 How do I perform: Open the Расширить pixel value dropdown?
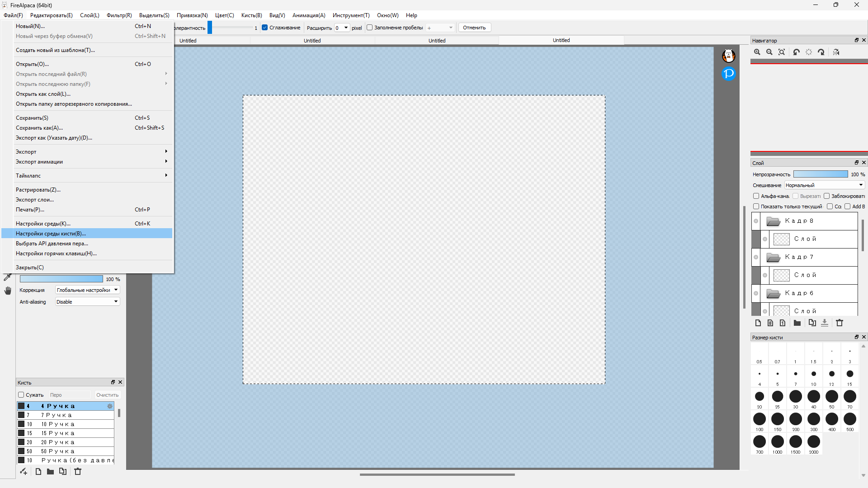pos(342,28)
